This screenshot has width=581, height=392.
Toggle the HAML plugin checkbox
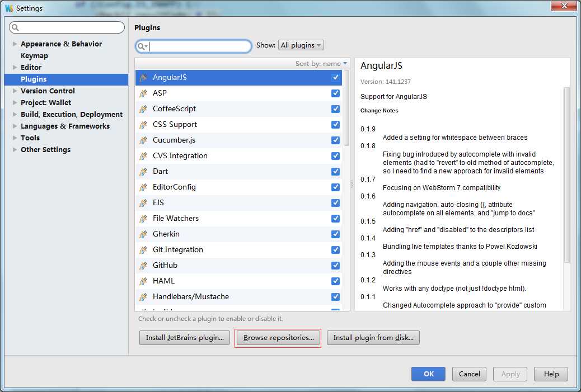pyautogui.click(x=335, y=281)
